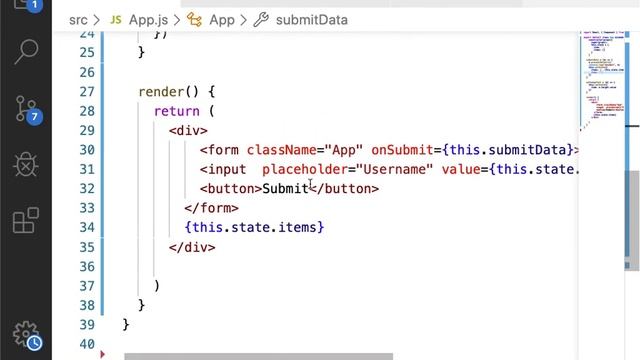Select the submitData breadcrumb
Image resolution: width=640 pixels, height=360 pixels.
(311, 20)
